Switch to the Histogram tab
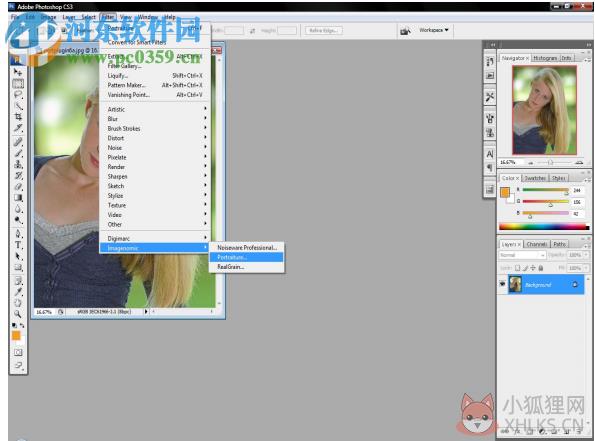 pos(545,58)
